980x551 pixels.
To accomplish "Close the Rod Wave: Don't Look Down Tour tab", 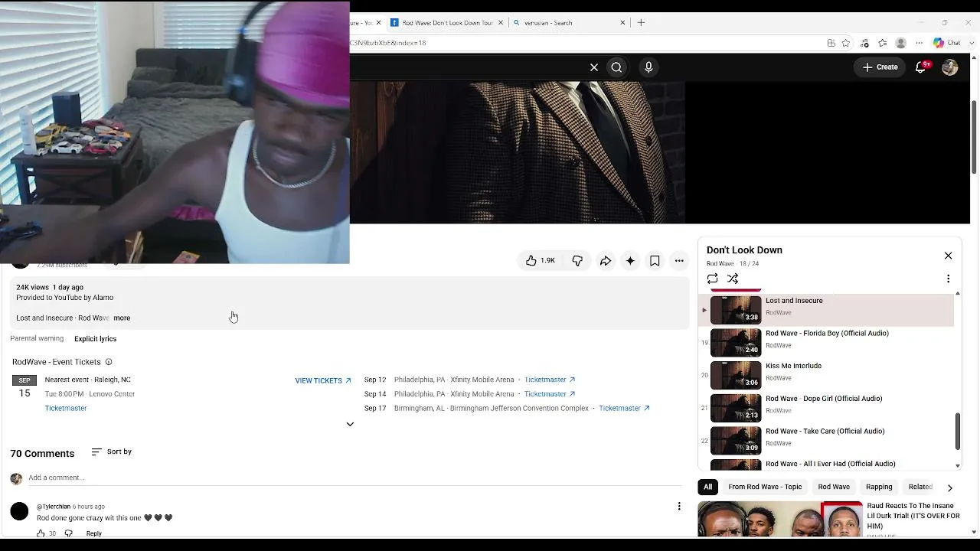I will click(x=500, y=23).
